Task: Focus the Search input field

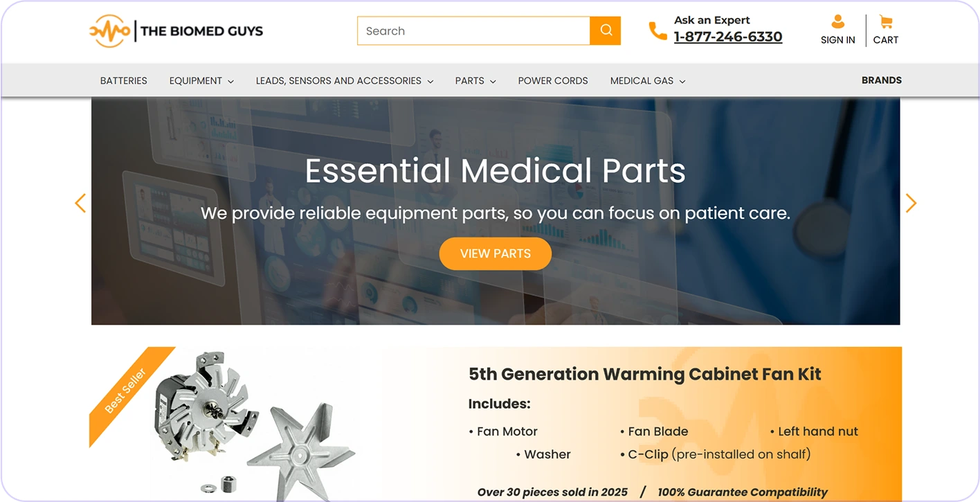Action: (473, 30)
